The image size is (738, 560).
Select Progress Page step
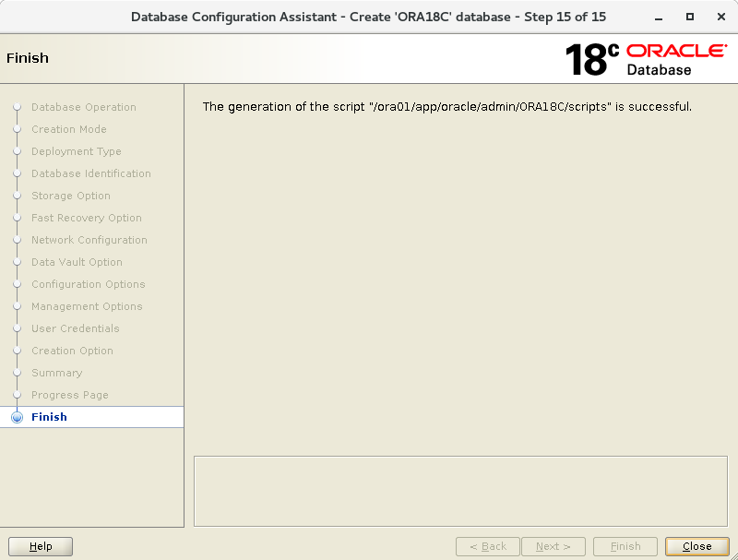click(x=70, y=395)
